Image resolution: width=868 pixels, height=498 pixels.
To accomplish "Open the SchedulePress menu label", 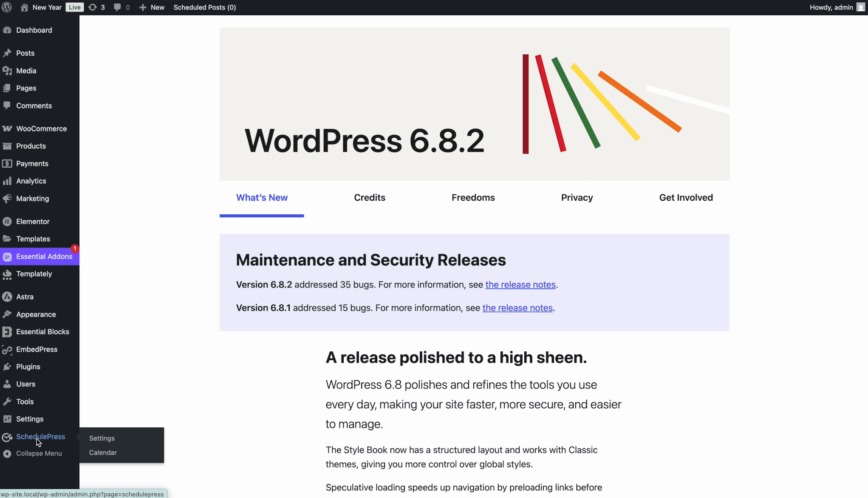I will coord(41,437).
